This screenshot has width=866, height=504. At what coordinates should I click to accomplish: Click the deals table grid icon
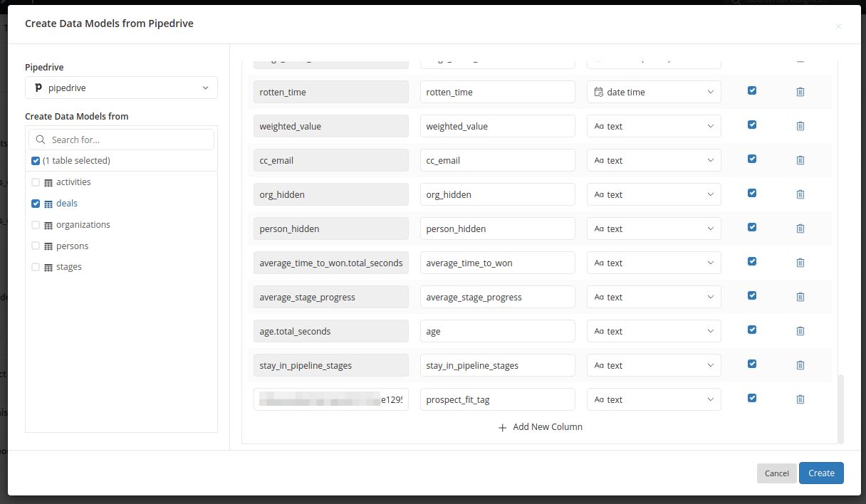click(48, 204)
